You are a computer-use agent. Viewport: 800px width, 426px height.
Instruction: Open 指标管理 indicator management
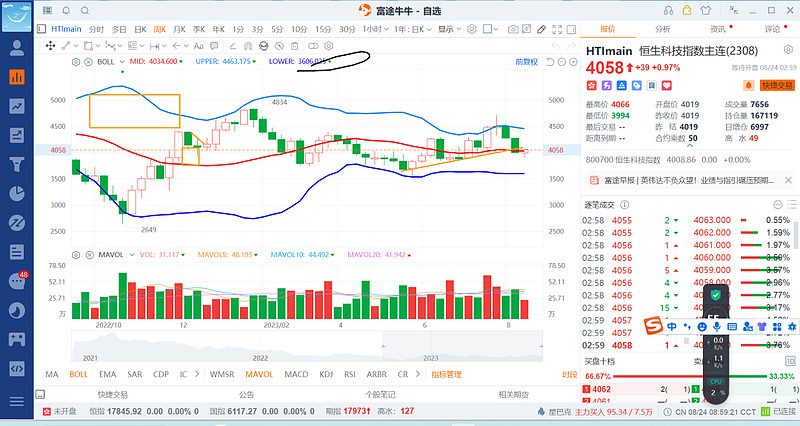click(x=446, y=374)
